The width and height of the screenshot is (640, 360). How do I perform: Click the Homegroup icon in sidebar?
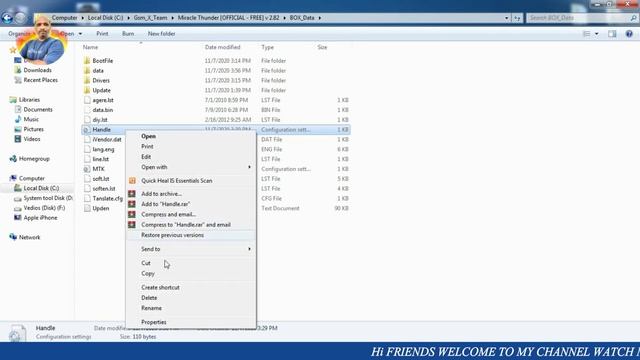point(13,159)
